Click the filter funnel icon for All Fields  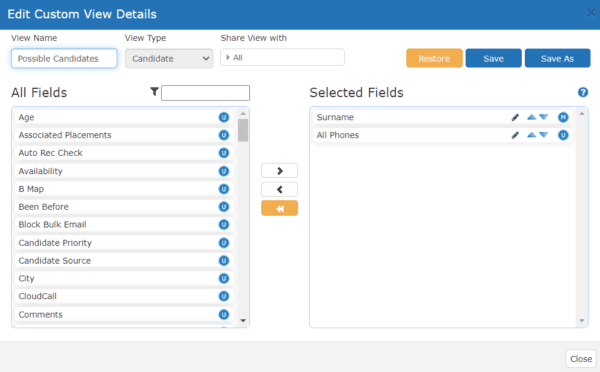tap(154, 91)
